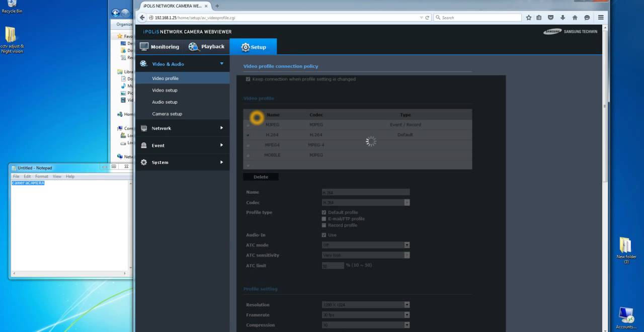Screen dimensions: 644x332
Task: Click the Explorer window back button
Action: [116, 13]
